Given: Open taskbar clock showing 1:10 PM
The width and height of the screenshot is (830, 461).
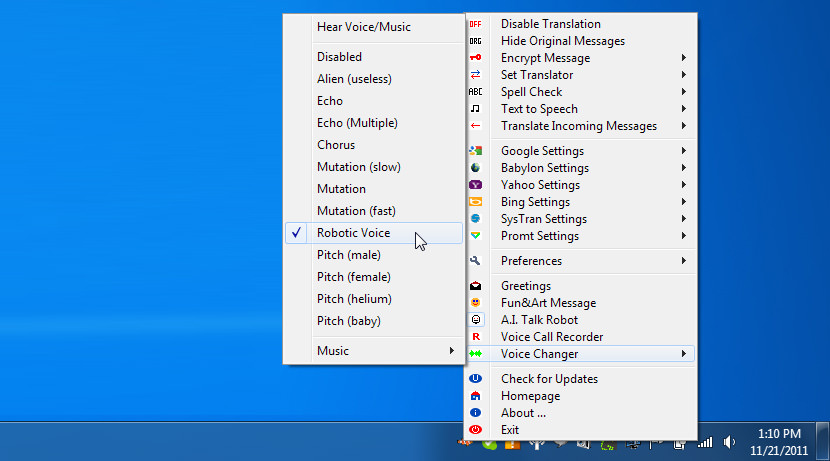Looking at the screenshot, I should (779, 442).
